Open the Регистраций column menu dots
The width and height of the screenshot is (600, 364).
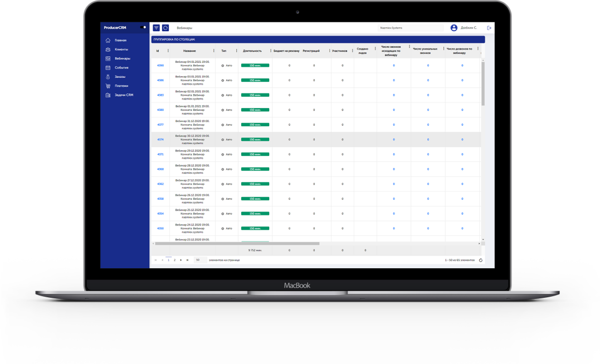[329, 51]
